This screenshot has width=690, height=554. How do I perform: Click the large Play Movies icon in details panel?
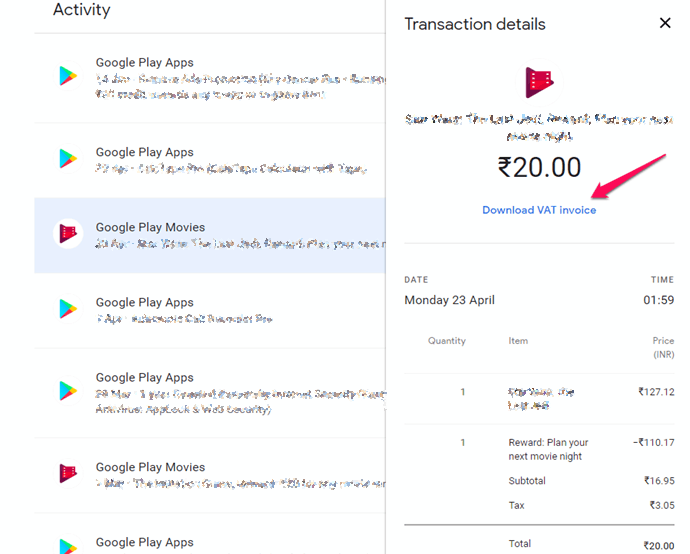pyautogui.click(x=539, y=82)
